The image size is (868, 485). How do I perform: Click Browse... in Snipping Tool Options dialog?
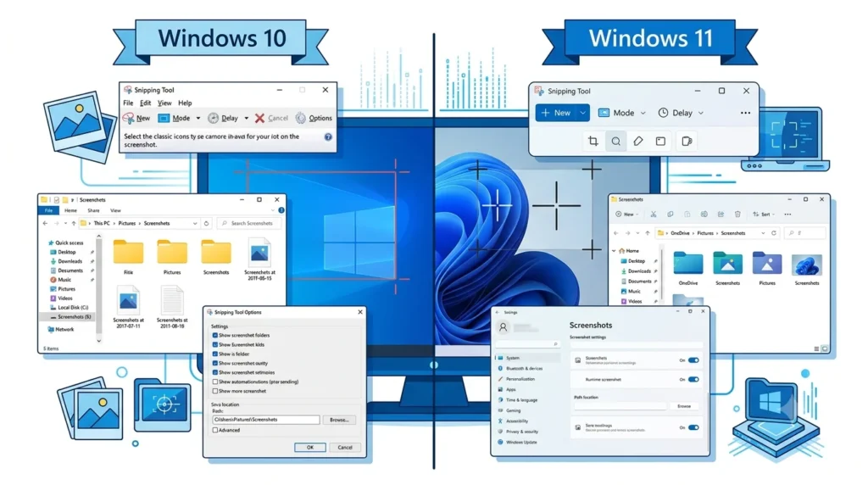point(339,420)
